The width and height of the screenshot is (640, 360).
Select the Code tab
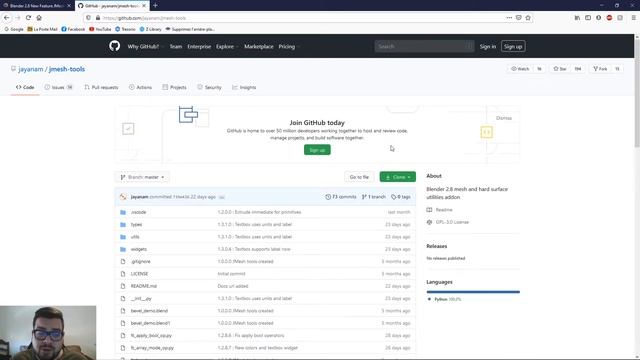[25, 87]
